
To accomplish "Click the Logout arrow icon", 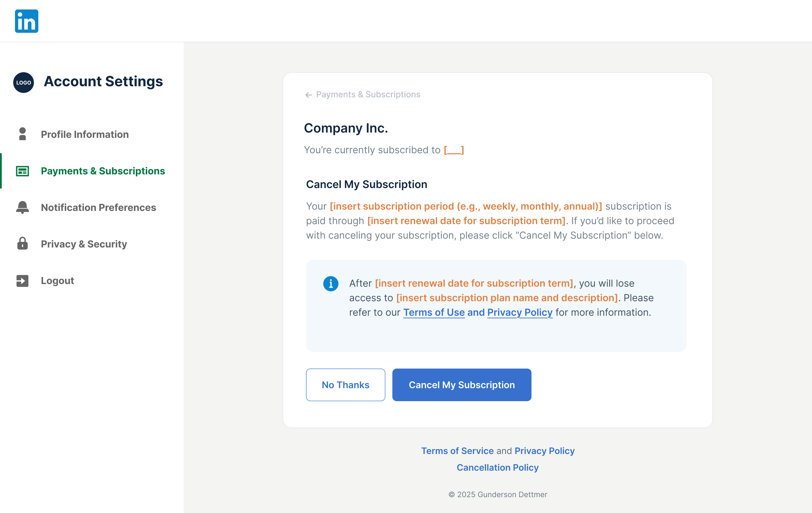I will 23,281.
